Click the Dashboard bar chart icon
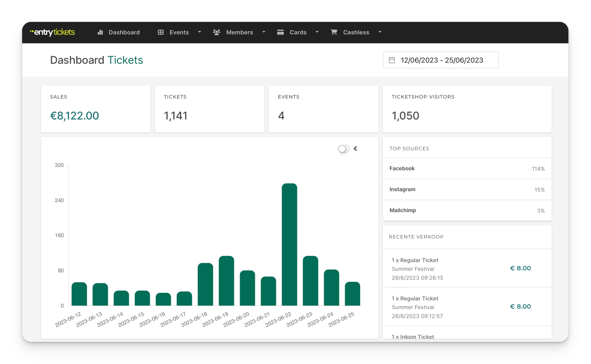Screen dimensions: 591x364 [x=100, y=32]
